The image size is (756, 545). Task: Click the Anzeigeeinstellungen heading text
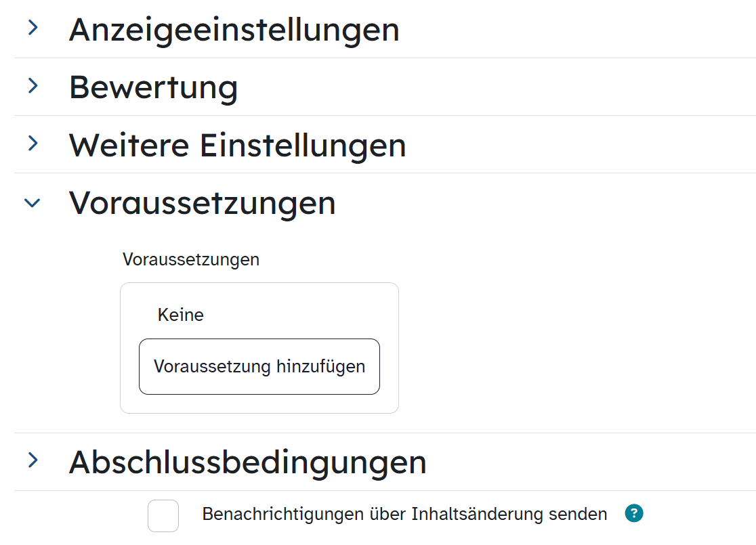pos(234,30)
